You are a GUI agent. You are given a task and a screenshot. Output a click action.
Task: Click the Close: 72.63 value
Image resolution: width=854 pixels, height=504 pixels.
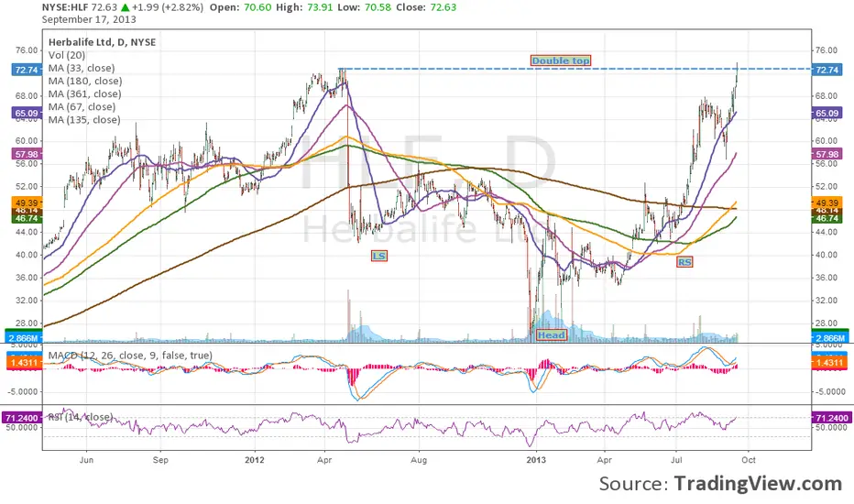[426, 7]
